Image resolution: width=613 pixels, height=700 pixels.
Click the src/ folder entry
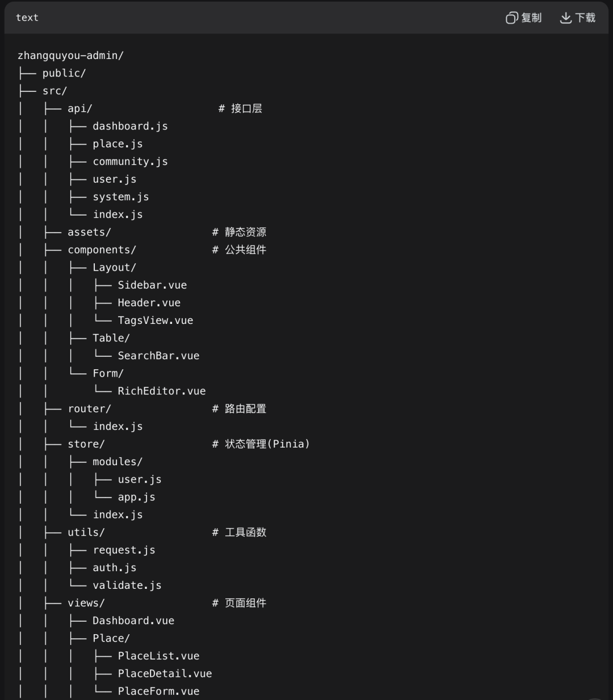pos(54,91)
